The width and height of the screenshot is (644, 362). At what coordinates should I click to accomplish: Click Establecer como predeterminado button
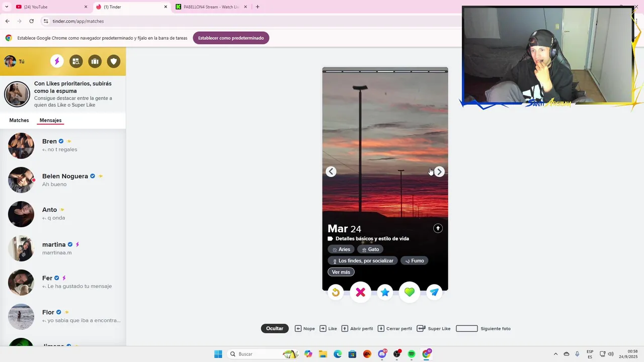tap(231, 38)
